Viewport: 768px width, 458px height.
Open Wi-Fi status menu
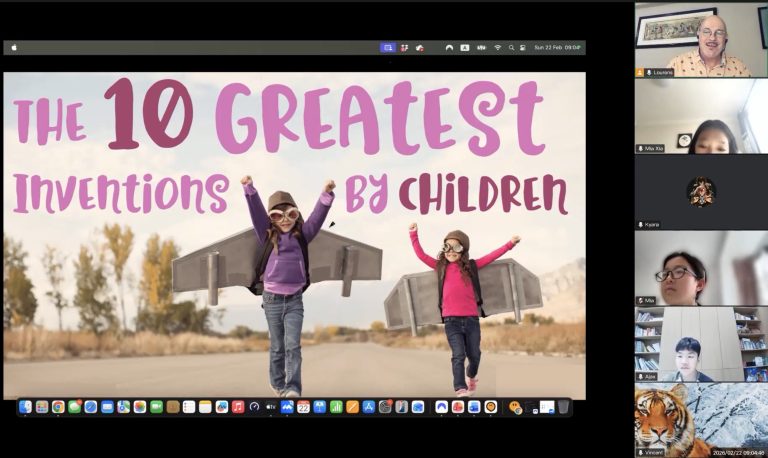click(497, 47)
